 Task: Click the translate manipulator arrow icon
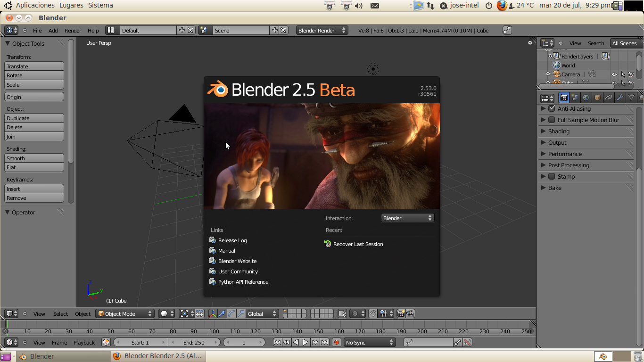pyautogui.click(x=222, y=313)
